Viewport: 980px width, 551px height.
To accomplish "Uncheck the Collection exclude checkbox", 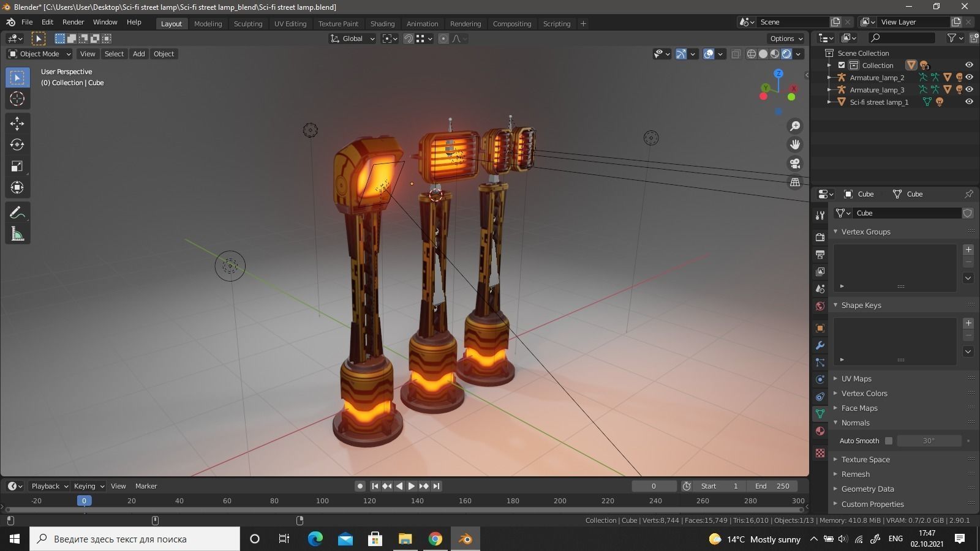I will pyautogui.click(x=842, y=65).
